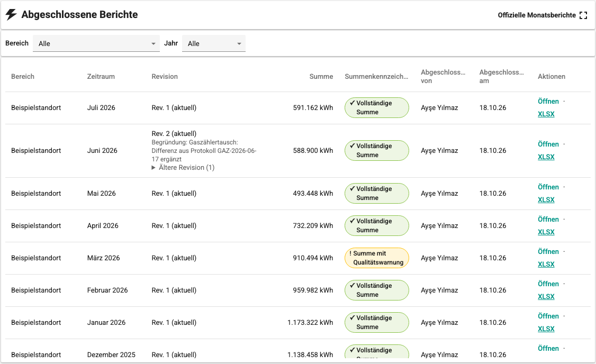Click Rev. 2 (aktuell) in Juni 2026 row
The height and width of the screenshot is (364, 596).
click(174, 134)
